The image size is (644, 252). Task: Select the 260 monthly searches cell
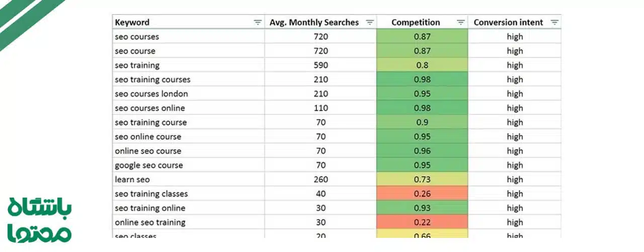[320, 179]
